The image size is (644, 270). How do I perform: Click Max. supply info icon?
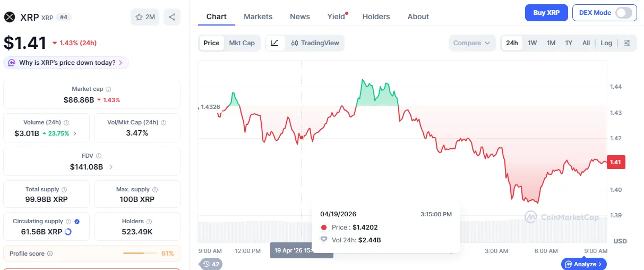click(154, 189)
